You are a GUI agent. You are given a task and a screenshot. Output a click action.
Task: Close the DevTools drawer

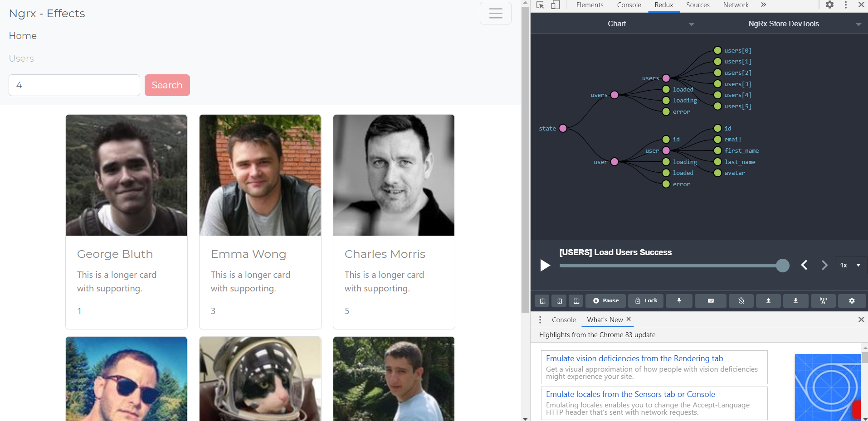861,320
